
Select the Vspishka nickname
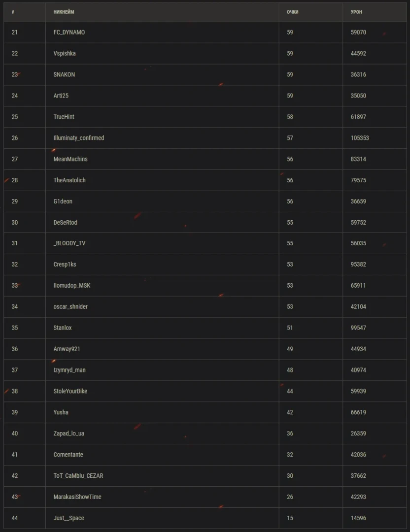[65, 54]
